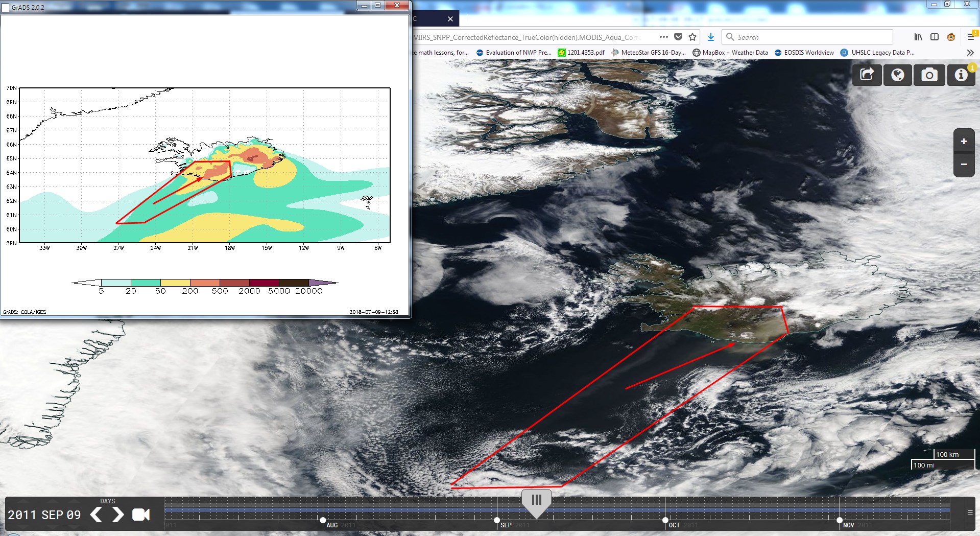Open the timeline options menu icon

pos(970,512)
